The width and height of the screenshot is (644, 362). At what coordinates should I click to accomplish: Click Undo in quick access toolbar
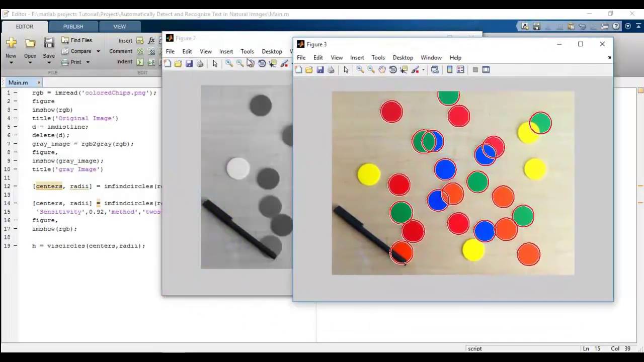pos(582,26)
